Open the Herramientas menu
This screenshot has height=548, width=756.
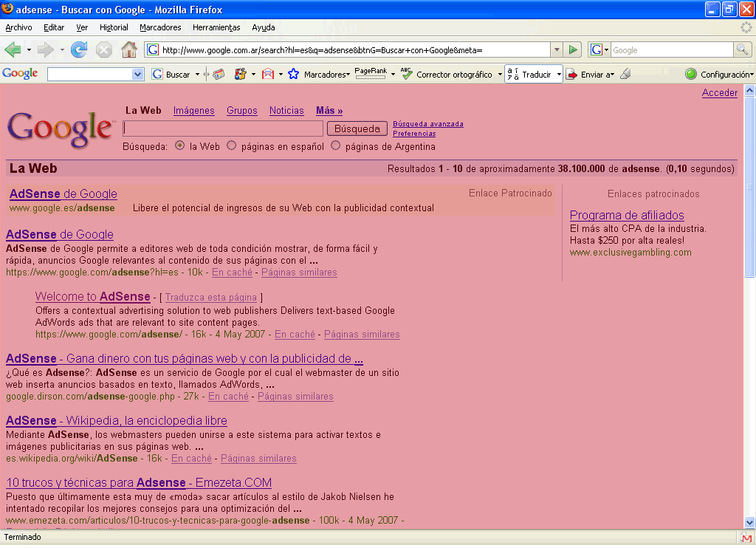tap(216, 27)
